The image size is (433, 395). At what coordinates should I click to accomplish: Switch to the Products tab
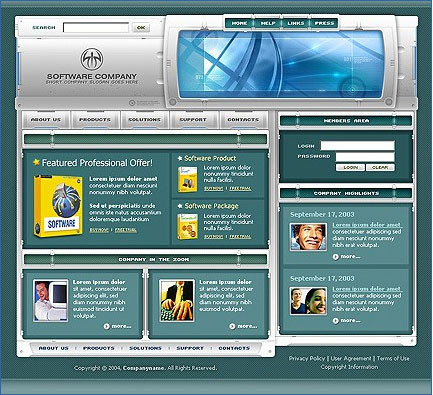point(95,119)
